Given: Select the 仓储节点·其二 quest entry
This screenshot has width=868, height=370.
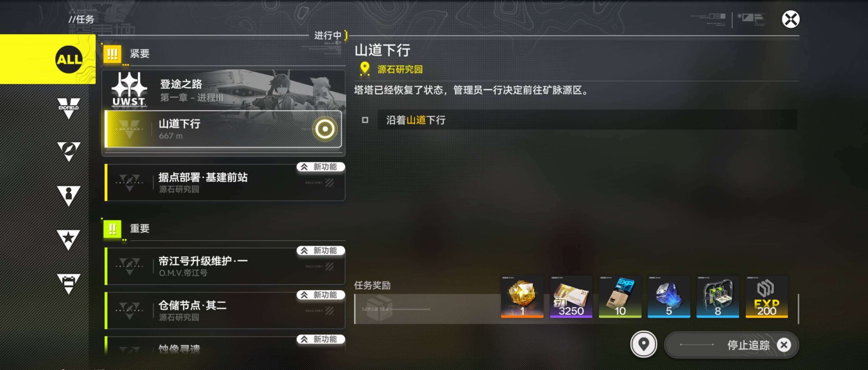Looking at the screenshot, I should coord(225,310).
